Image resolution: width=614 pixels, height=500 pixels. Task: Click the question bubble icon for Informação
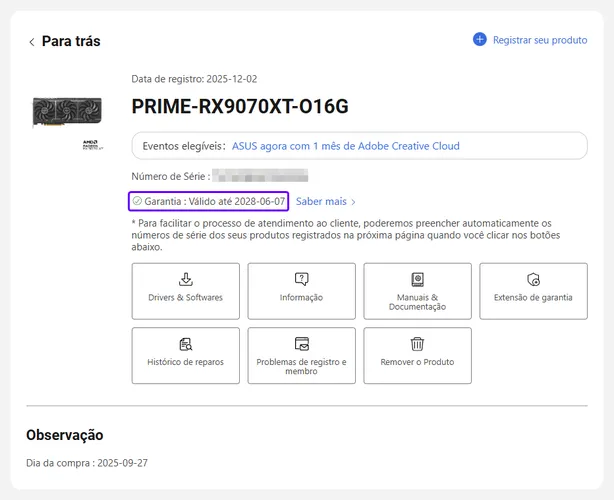(x=302, y=279)
